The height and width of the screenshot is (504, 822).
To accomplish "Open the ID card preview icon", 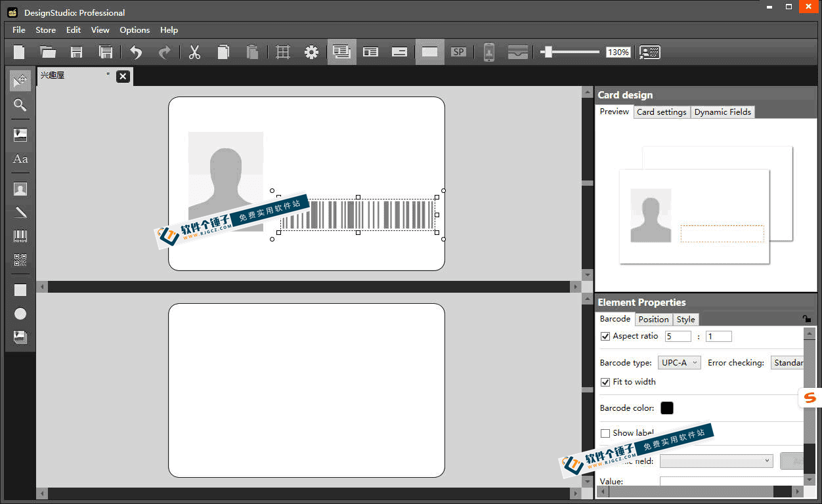I will 650,52.
